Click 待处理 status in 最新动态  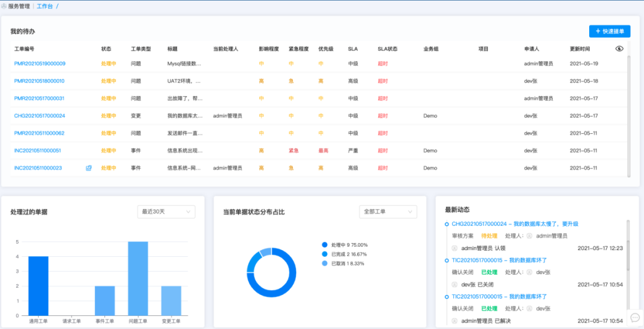click(489, 236)
